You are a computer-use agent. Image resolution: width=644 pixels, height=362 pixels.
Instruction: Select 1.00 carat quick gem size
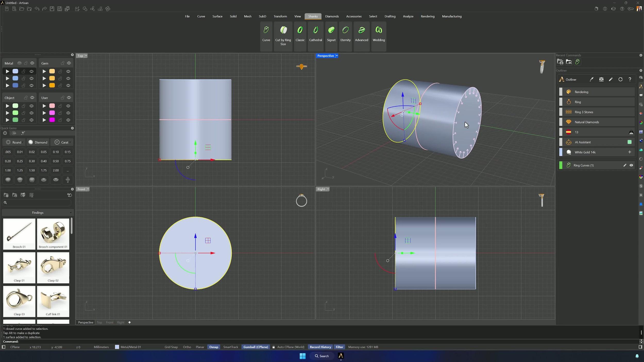pyautogui.click(x=8, y=170)
